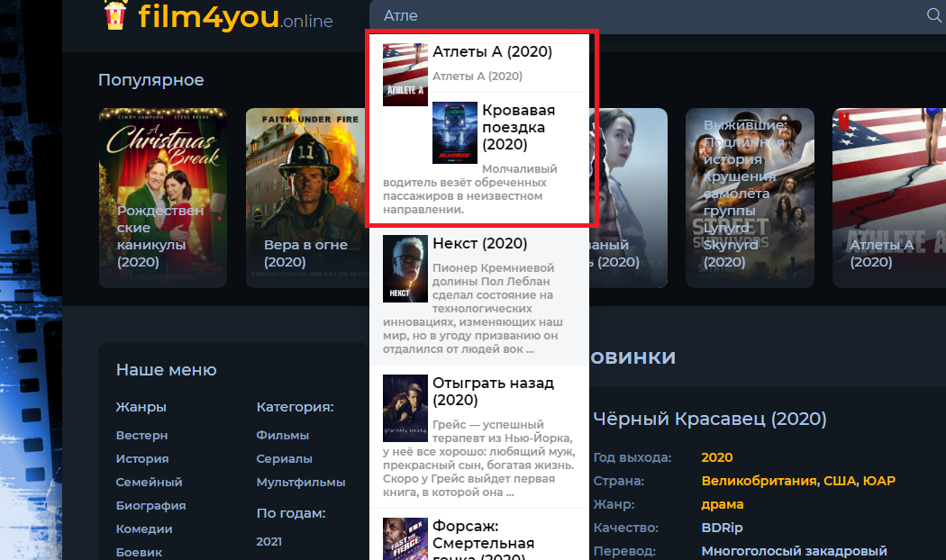The height and width of the screenshot is (560, 946).
Task: Click the Отыграть назад poster thumbnail
Action: (405, 408)
